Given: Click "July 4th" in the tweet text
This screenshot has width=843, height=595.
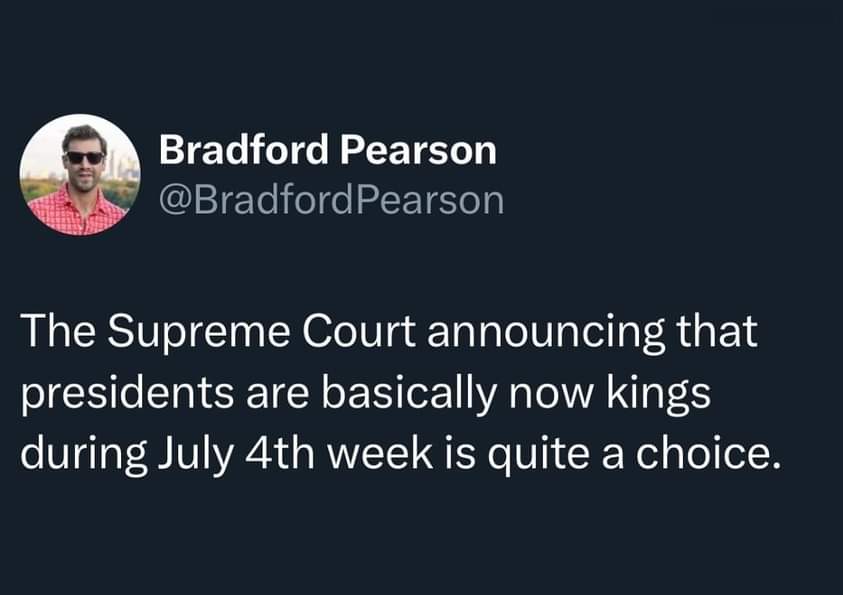Looking at the screenshot, I should pos(236,454).
